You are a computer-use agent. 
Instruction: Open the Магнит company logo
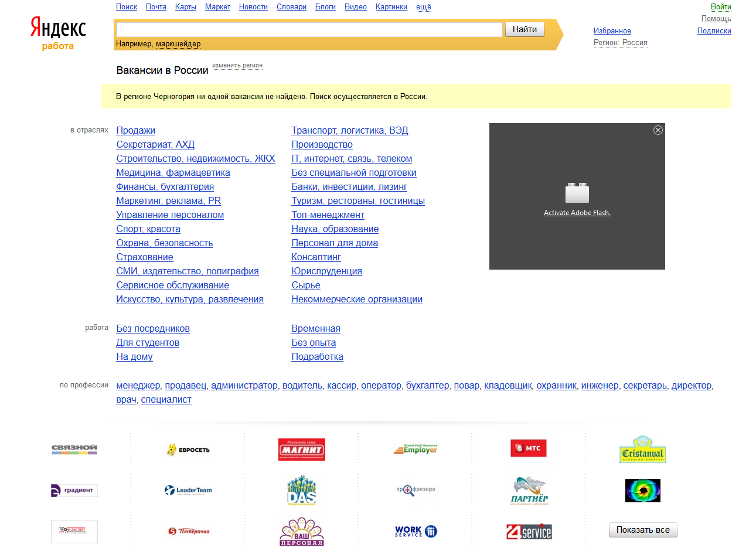(x=302, y=450)
